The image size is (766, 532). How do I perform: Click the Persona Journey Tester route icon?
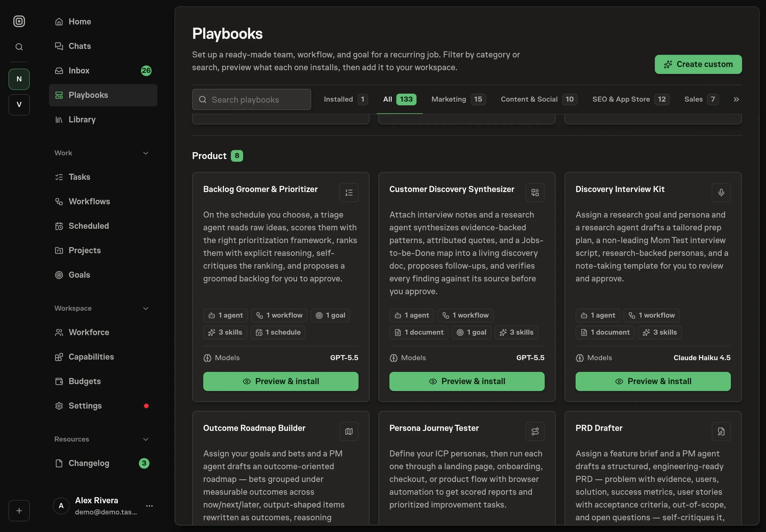[x=535, y=432]
